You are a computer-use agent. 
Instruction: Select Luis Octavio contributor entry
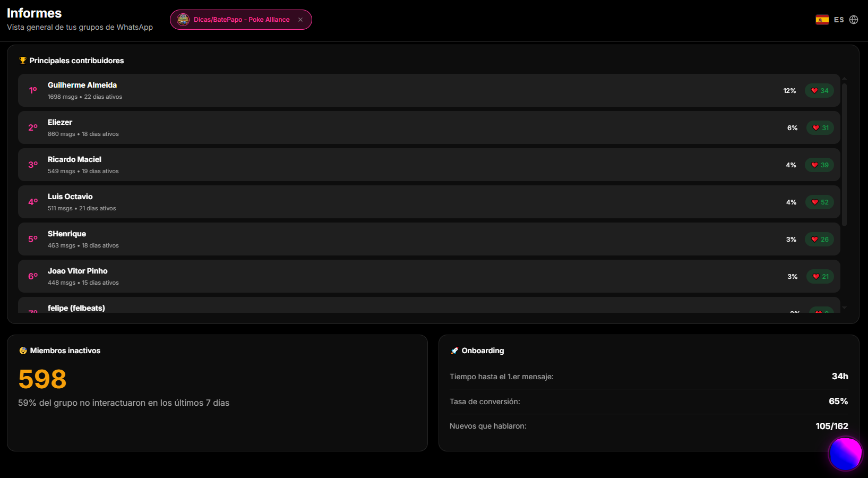(x=429, y=202)
